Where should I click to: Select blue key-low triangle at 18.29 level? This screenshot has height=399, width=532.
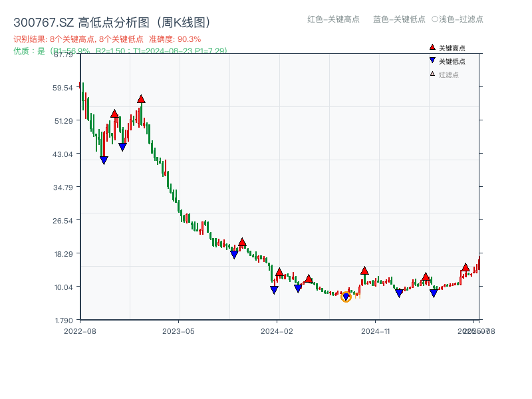click(x=234, y=255)
